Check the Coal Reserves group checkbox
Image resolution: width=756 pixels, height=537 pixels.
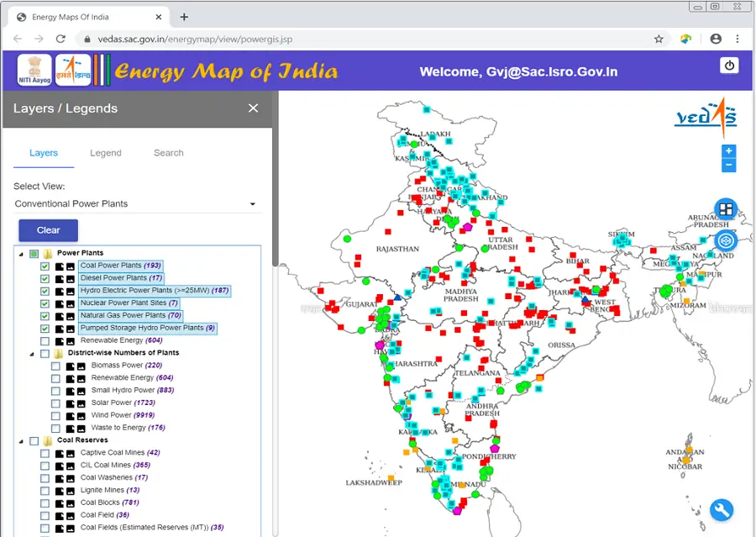34,441
